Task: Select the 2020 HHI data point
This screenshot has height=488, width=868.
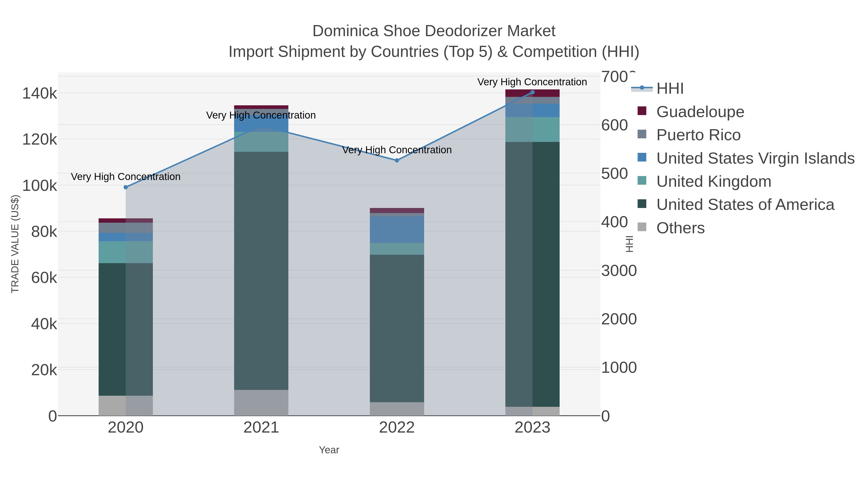Action: tap(126, 187)
